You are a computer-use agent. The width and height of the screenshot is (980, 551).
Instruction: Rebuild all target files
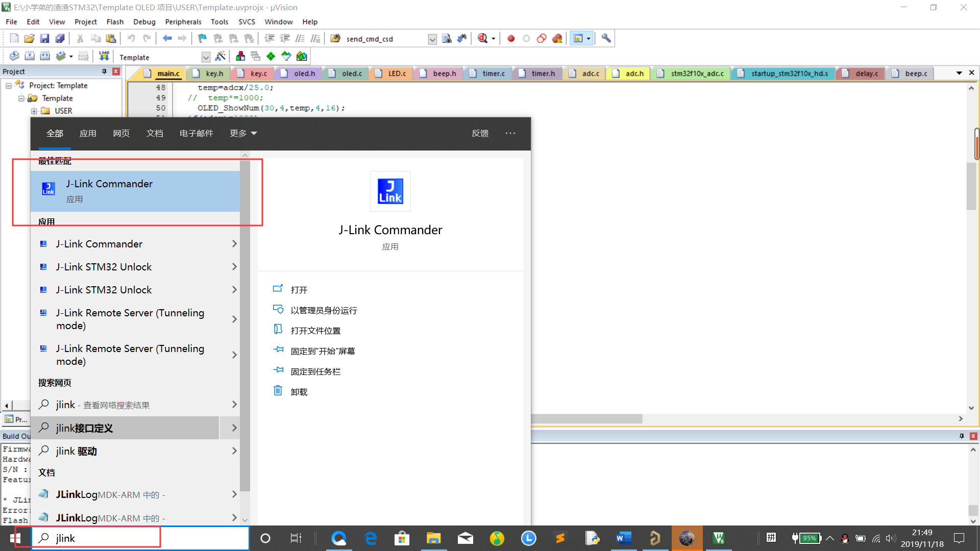tap(45, 56)
